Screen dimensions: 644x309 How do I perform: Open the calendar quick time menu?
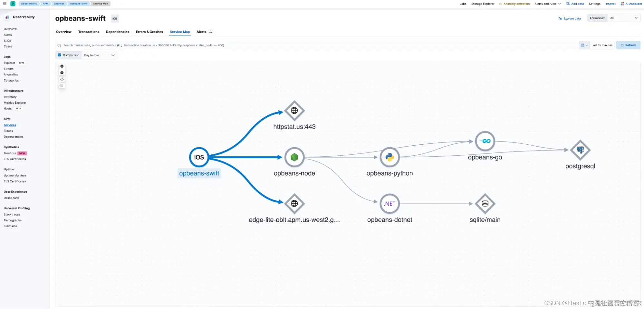pos(584,45)
